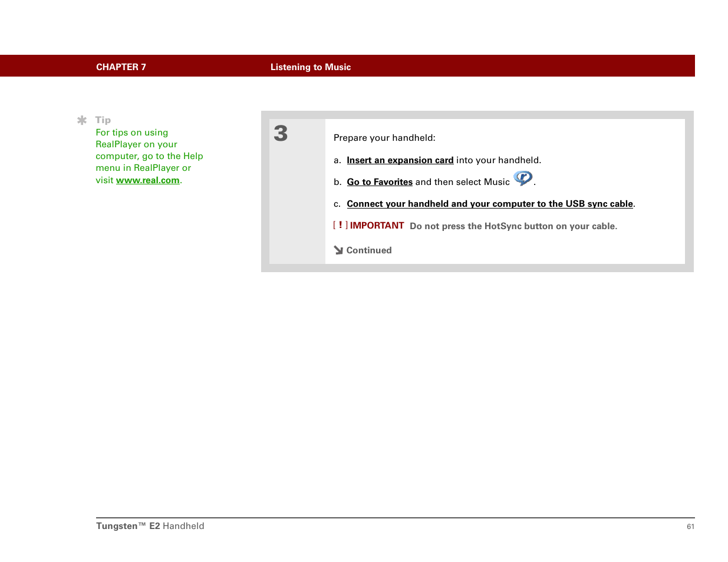Screen dimensions: 728x562
Task: Select the 'CHAPTER 7' header text
Action: point(121,67)
